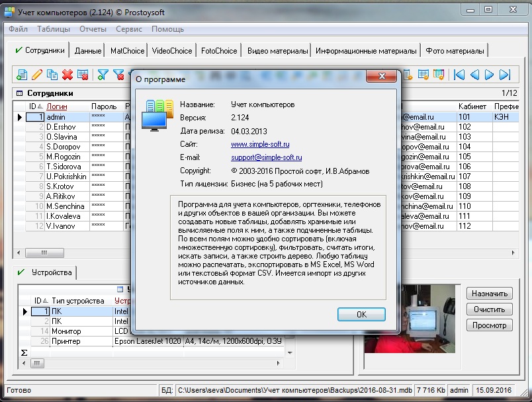532x402 pixels.
Task: Jump to last record navigation icon
Action: click(505, 75)
